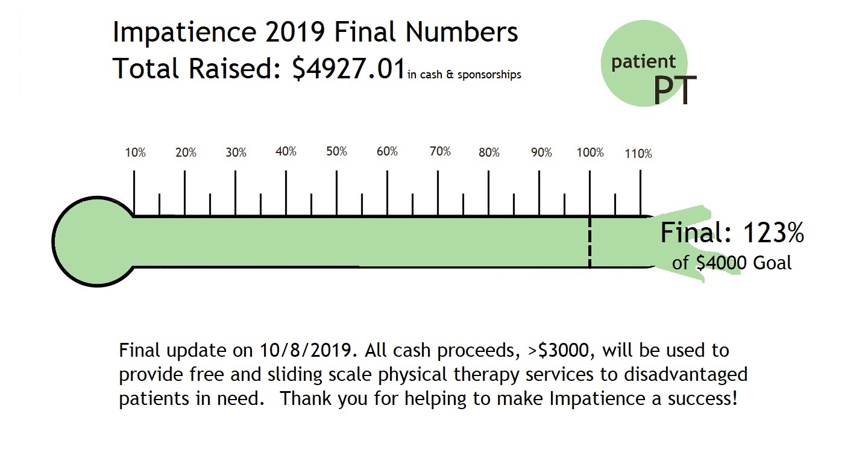Click the dashed 100% goal line
The image size is (868, 458).
coord(590,242)
